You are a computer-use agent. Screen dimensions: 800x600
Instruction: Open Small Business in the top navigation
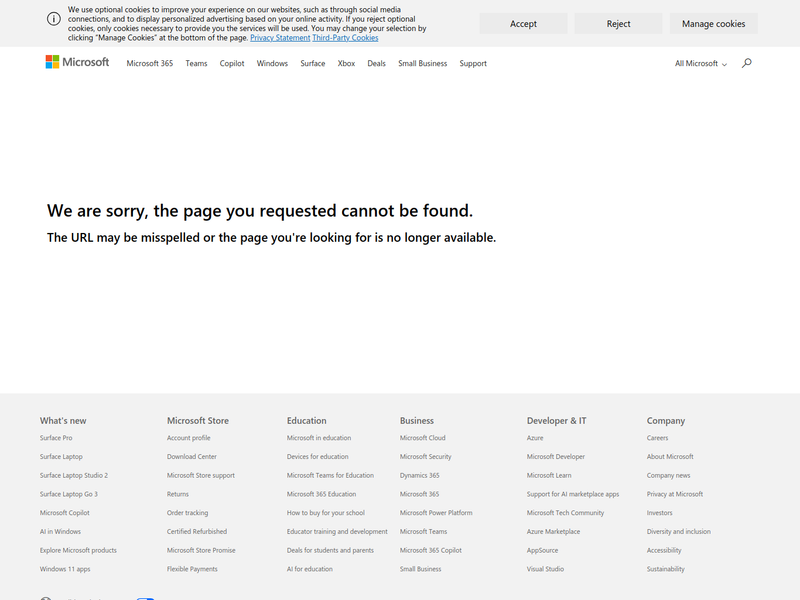[x=422, y=63]
